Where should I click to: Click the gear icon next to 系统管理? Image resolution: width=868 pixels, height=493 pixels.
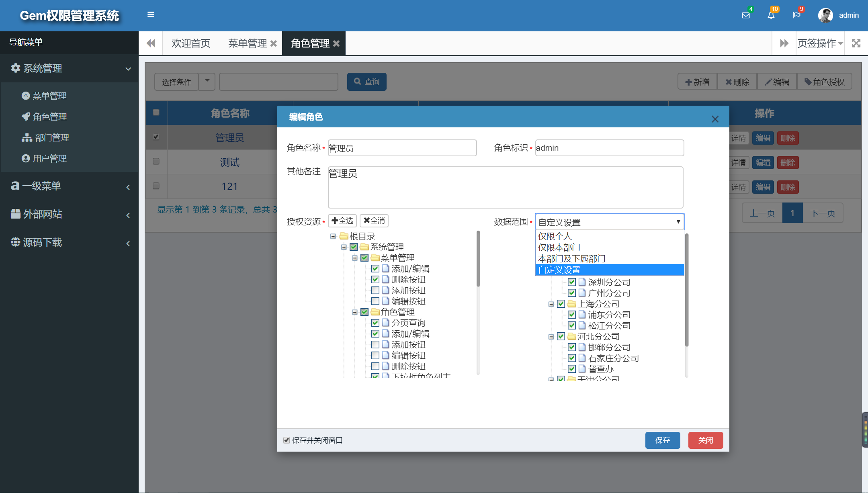click(15, 68)
